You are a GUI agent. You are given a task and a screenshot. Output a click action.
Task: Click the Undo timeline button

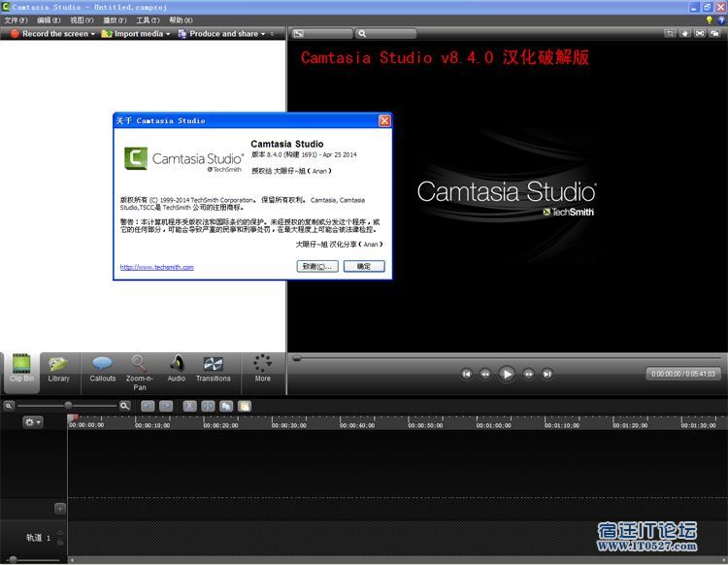pos(148,406)
